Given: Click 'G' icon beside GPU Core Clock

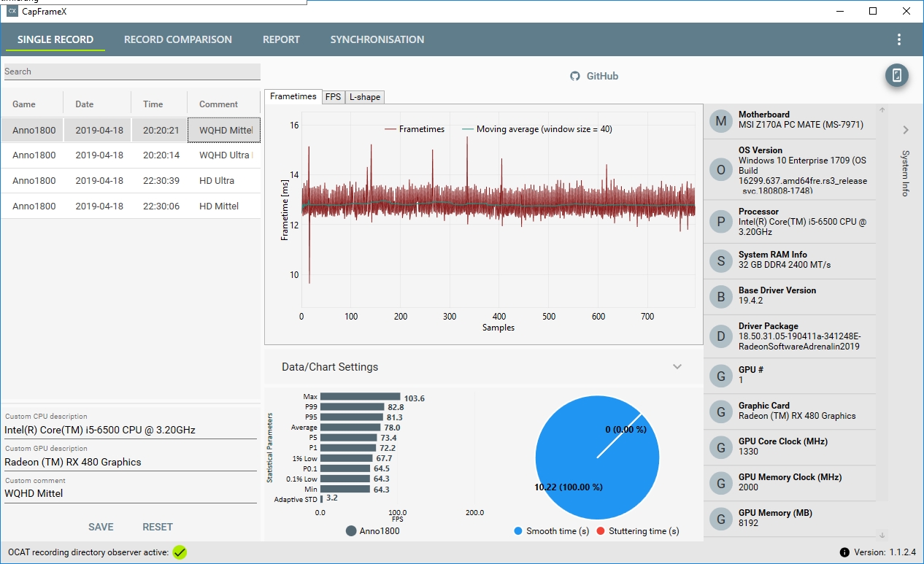Looking at the screenshot, I should tap(721, 447).
